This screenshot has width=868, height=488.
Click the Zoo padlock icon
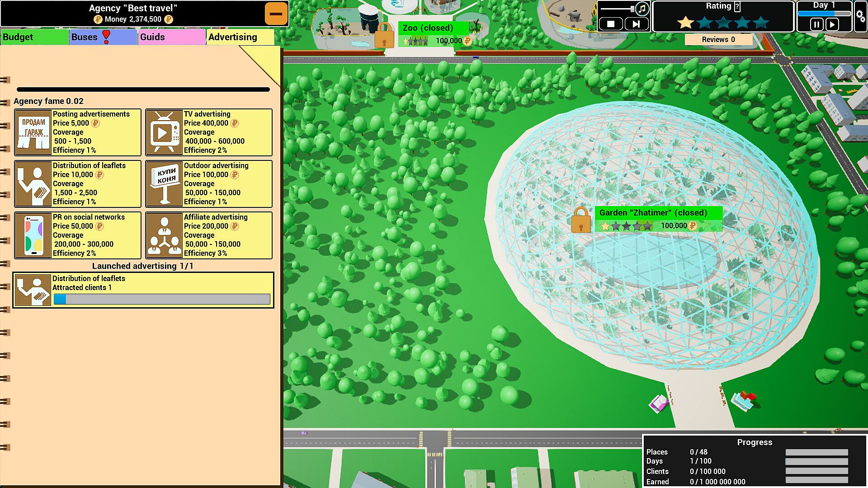(384, 35)
